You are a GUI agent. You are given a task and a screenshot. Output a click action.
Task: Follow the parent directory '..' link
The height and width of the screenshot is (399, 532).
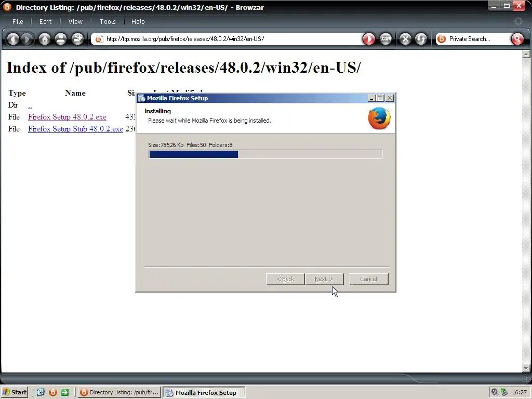pos(30,106)
